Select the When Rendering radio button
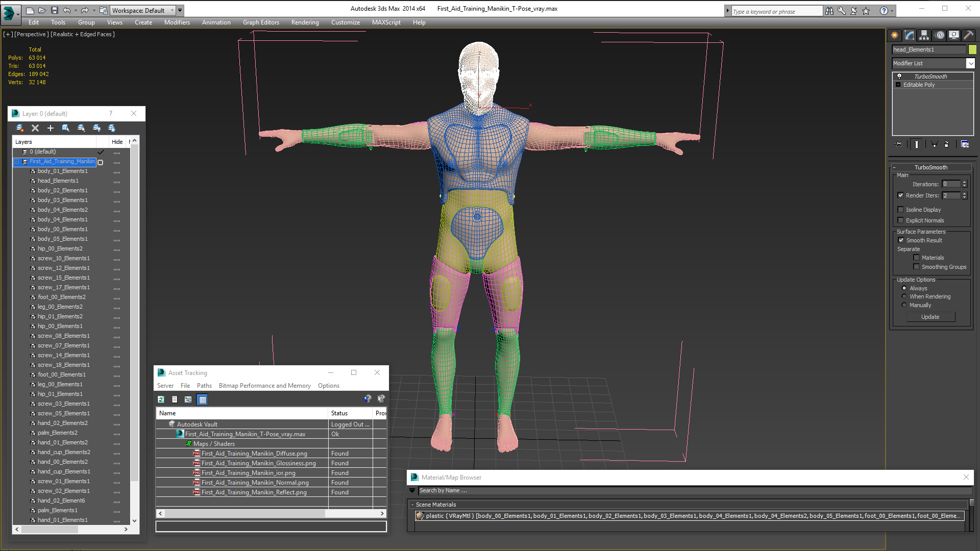Viewport: 980px width, 551px height. tap(904, 296)
